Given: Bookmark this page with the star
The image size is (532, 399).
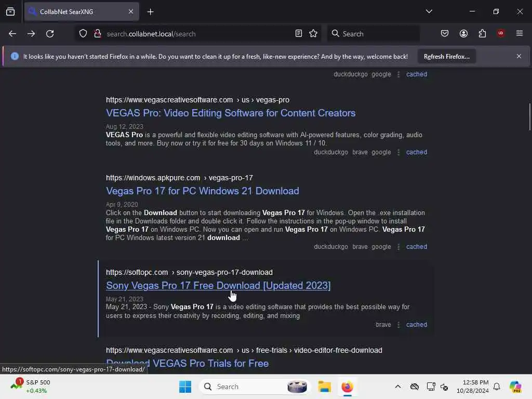Looking at the screenshot, I should [313, 33].
